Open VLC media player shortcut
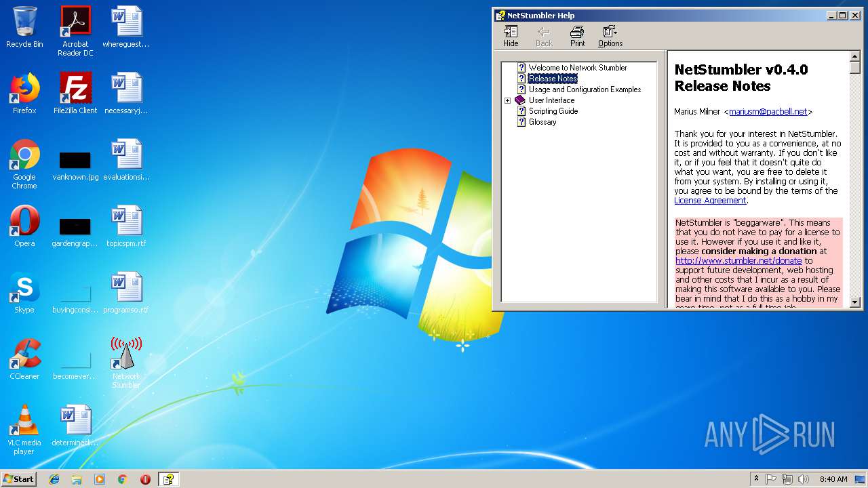Viewport: 868px width, 488px height. pyautogui.click(x=24, y=430)
